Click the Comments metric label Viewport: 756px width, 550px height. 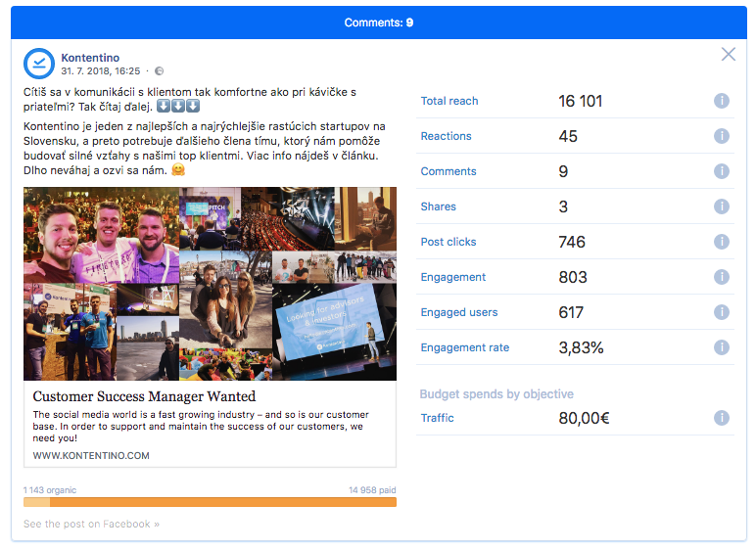coord(449,171)
